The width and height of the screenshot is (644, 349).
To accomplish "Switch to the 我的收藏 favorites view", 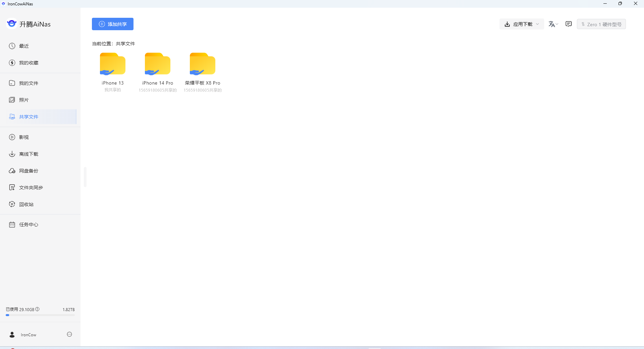I will tap(29, 62).
